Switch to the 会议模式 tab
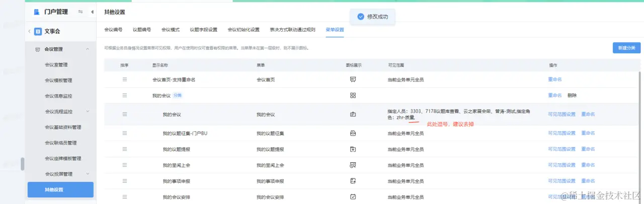Image resolution: width=644 pixels, height=204 pixels. (171, 30)
